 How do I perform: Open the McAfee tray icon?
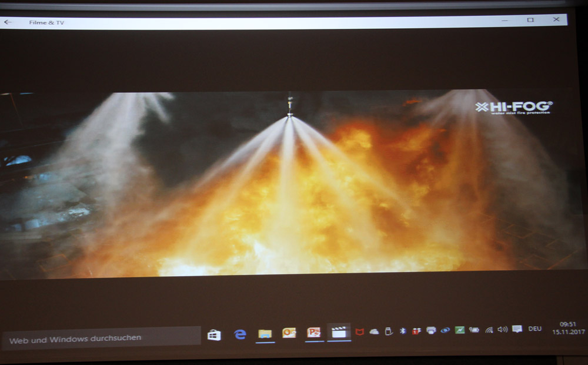point(360,331)
